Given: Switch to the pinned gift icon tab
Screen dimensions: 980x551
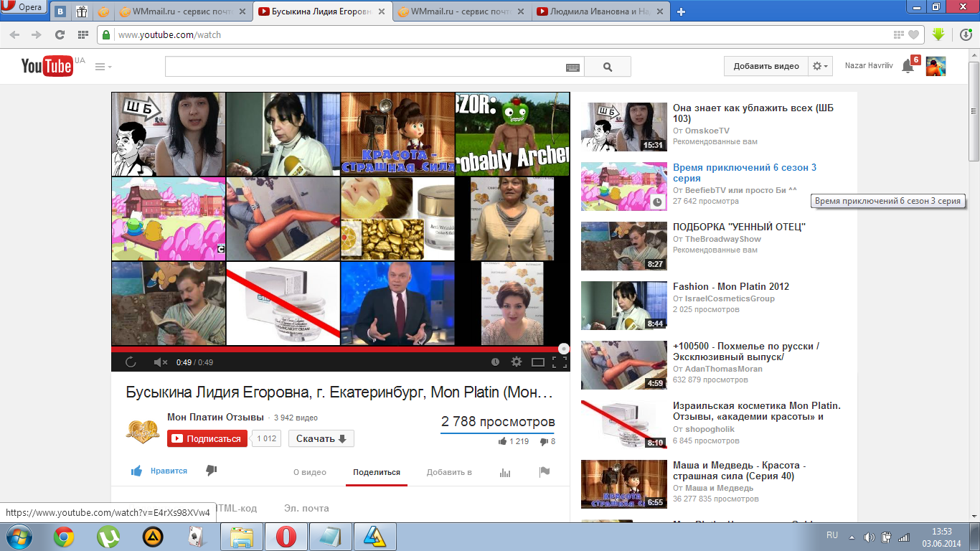Looking at the screenshot, I should tap(82, 11).
